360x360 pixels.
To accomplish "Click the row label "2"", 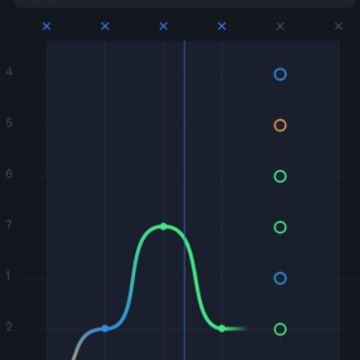I will 9,327.
